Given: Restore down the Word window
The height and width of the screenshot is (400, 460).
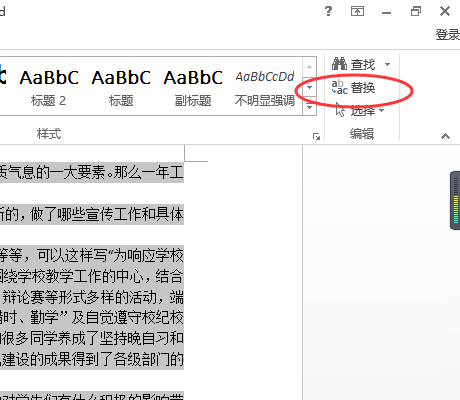Looking at the screenshot, I should [416, 11].
